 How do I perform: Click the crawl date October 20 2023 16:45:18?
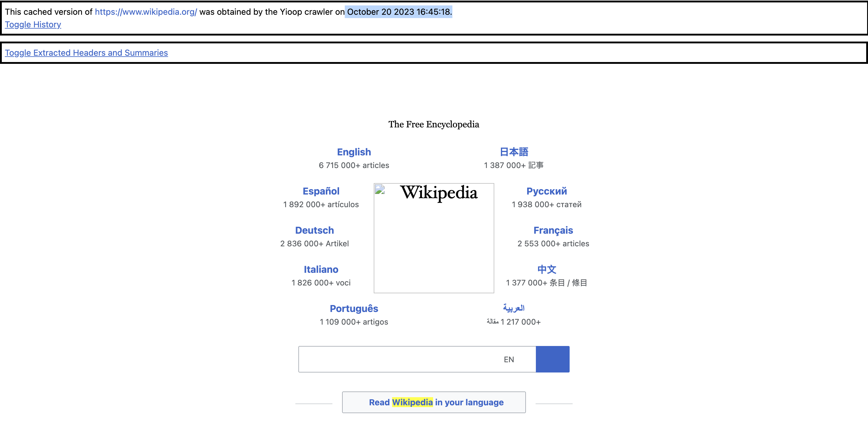click(399, 12)
